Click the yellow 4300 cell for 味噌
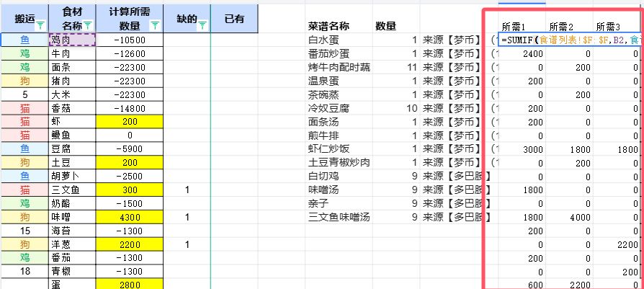This screenshot has width=644, height=289. 130,217
